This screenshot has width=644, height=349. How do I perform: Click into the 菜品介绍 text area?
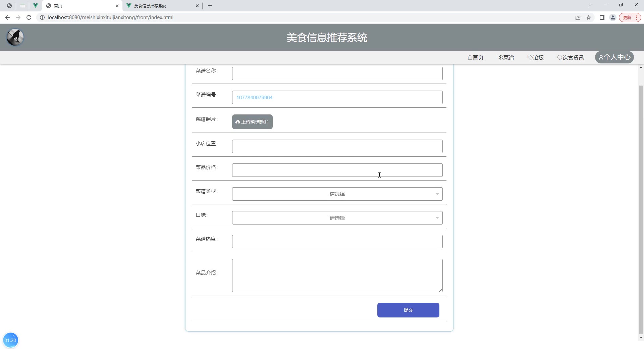tap(337, 276)
